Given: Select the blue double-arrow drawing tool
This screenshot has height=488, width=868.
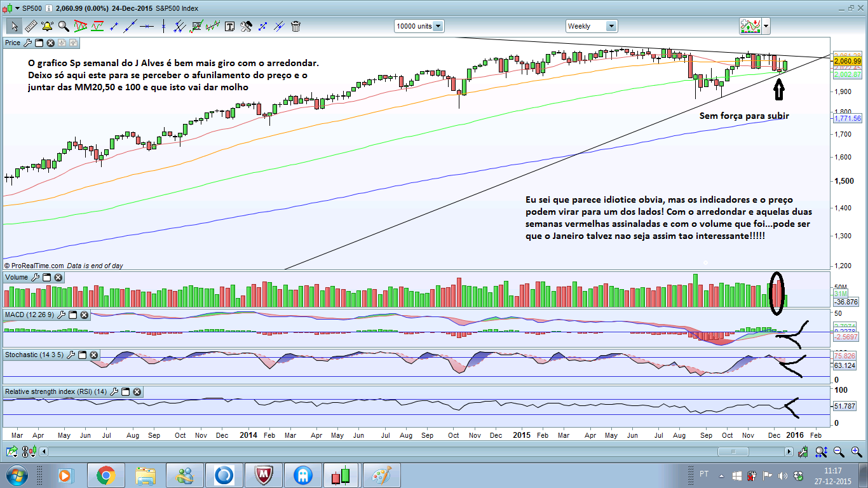Looking at the screenshot, I should pyautogui.click(x=263, y=26).
